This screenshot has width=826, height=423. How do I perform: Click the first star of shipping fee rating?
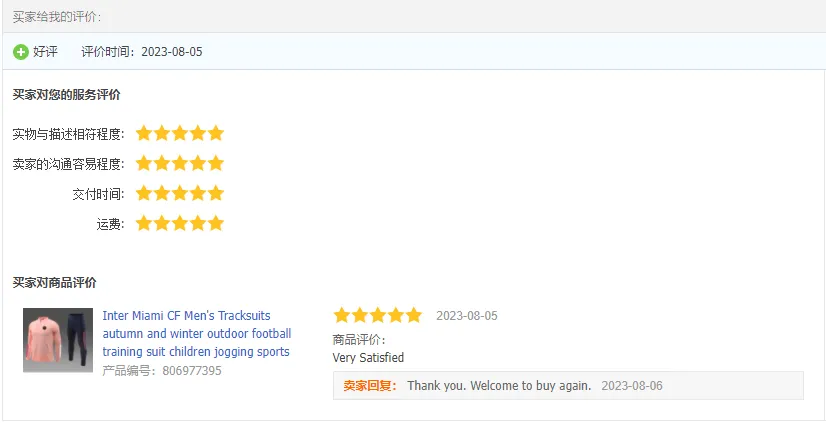point(144,223)
